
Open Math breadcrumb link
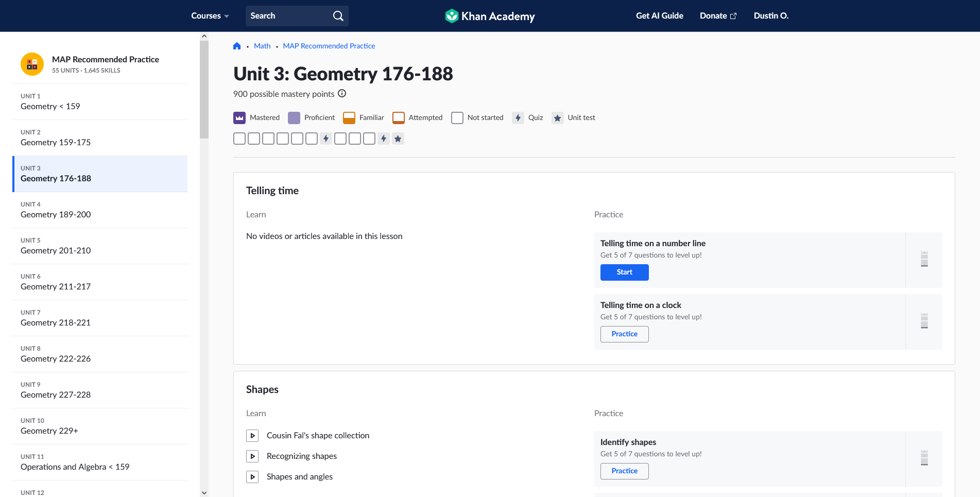click(262, 46)
